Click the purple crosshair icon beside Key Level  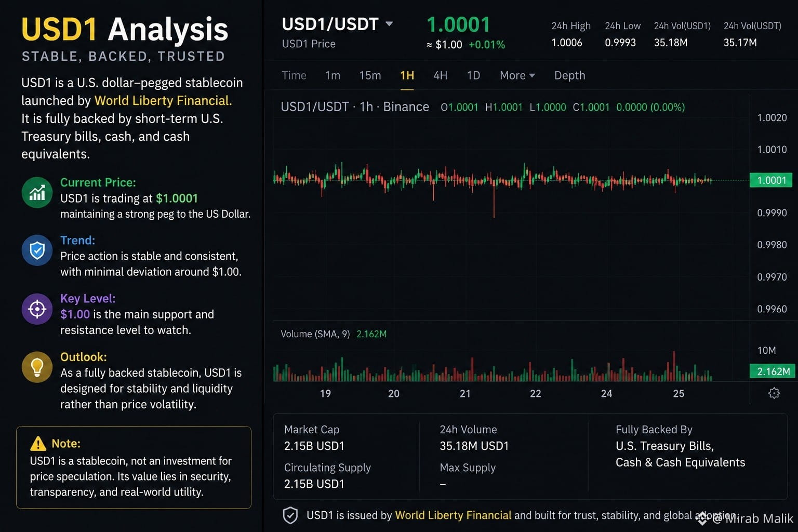[37, 309]
